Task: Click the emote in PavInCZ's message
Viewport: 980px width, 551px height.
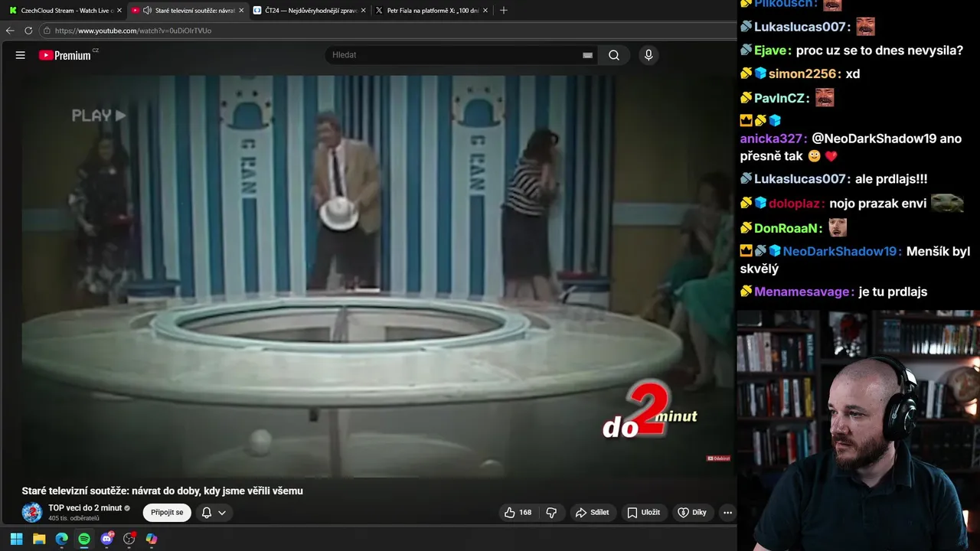Action: [824, 97]
